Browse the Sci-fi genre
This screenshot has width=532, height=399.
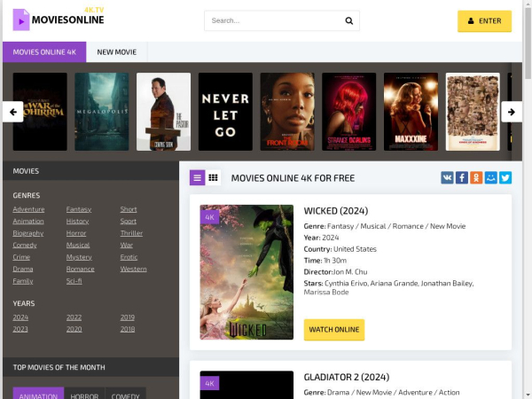click(x=74, y=281)
